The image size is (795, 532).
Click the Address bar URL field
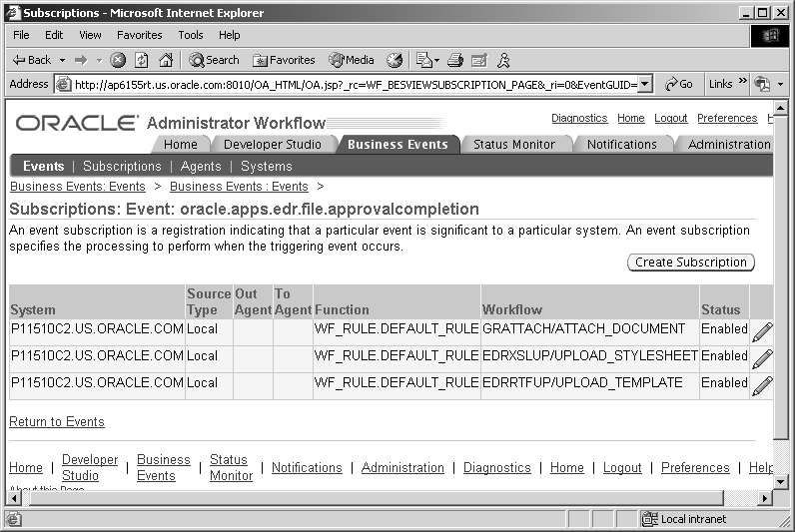[x=355, y=85]
